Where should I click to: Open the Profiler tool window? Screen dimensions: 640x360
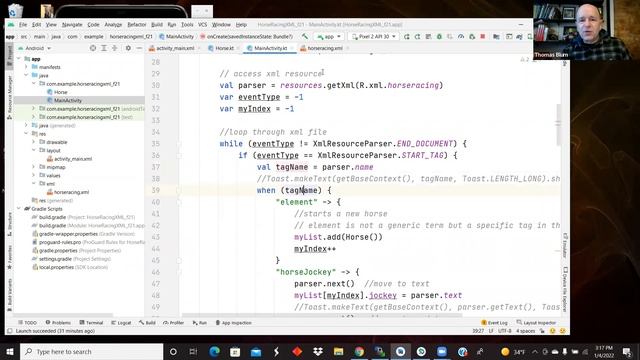click(173, 323)
